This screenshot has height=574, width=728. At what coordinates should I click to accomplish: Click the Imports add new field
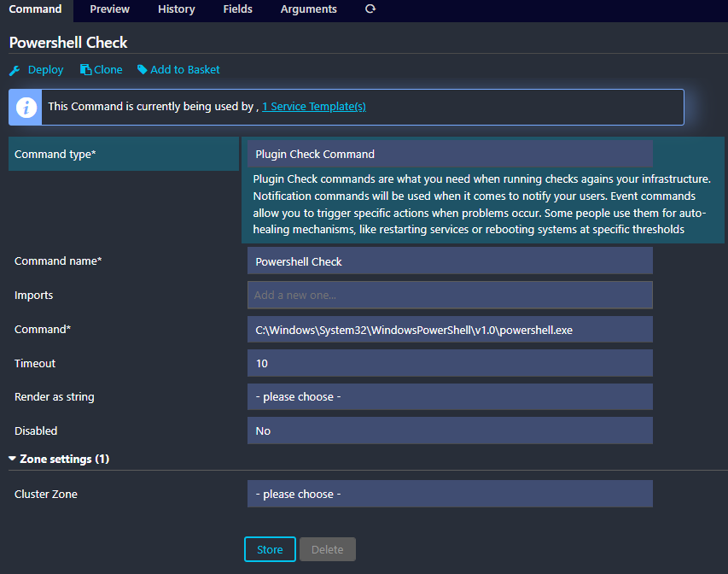(450, 296)
